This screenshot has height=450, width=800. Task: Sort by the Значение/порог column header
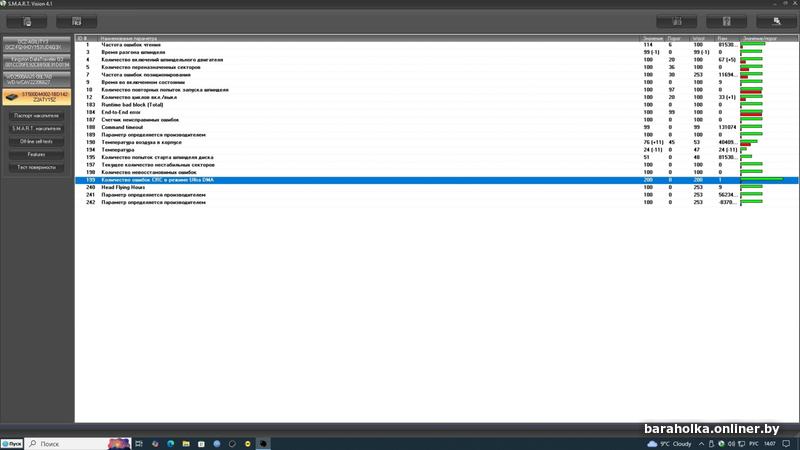[x=769, y=38]
